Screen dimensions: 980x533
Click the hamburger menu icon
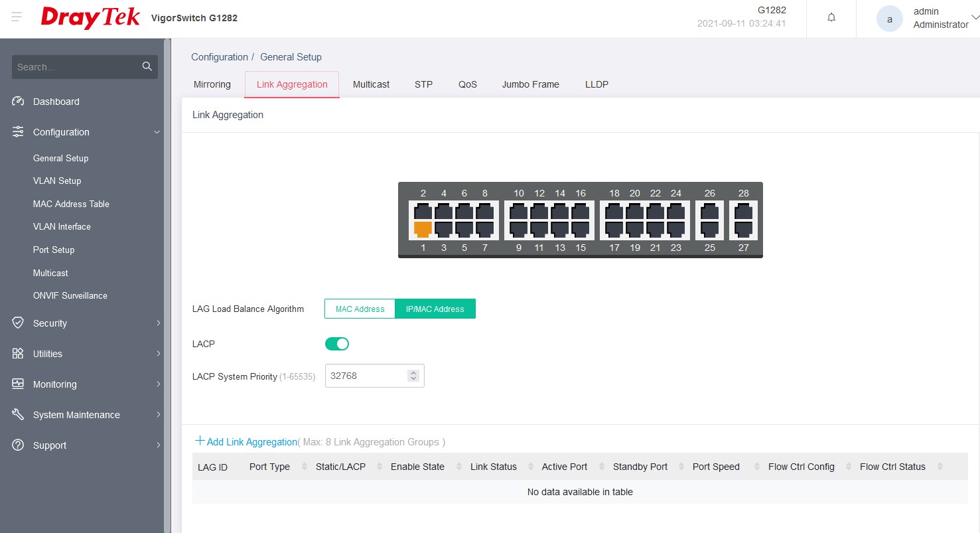[x=17, y=17]
